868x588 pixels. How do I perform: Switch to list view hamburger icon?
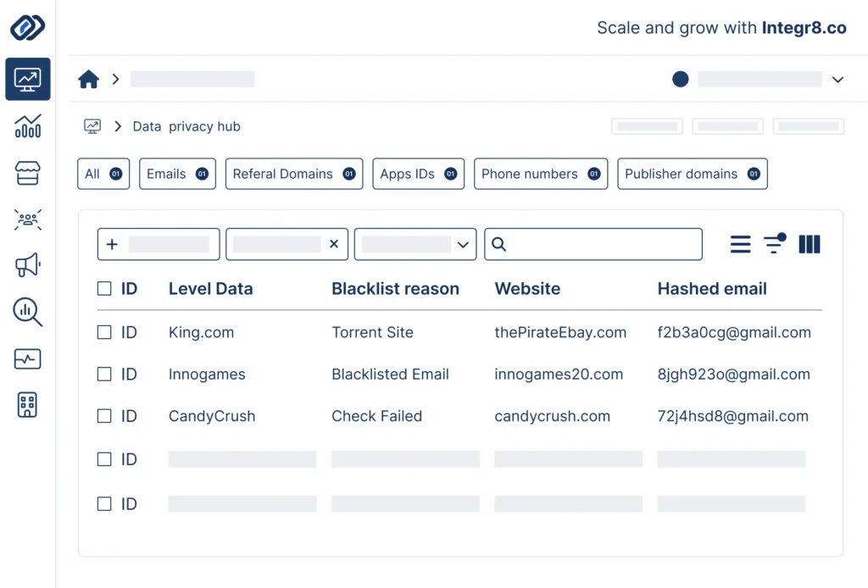click(x=740, y=244)
